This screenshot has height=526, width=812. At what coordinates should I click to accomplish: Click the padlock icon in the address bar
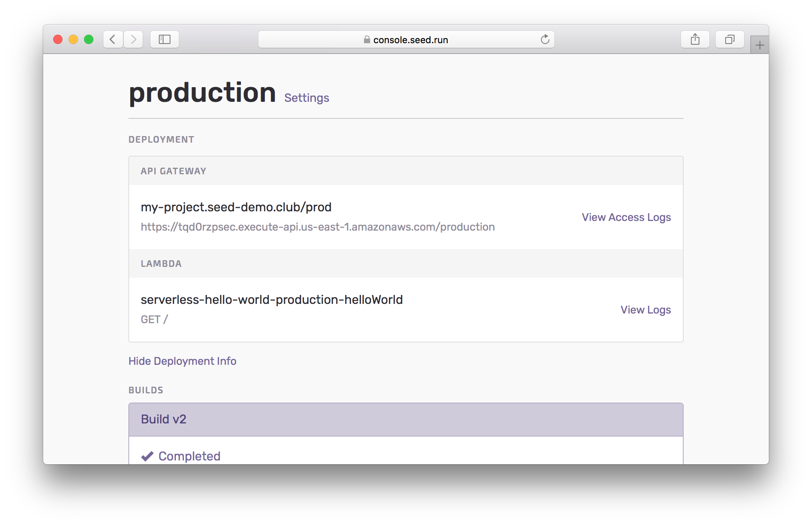(366, 39)
